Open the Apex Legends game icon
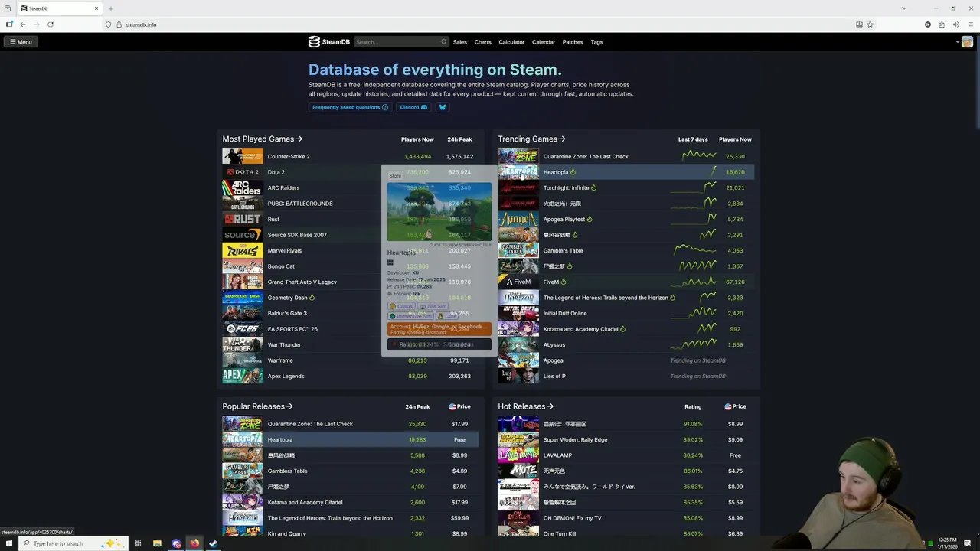Image resolution: width=980 pixels, height=551 pixels. pyautogui.click(x=243, y=376)
